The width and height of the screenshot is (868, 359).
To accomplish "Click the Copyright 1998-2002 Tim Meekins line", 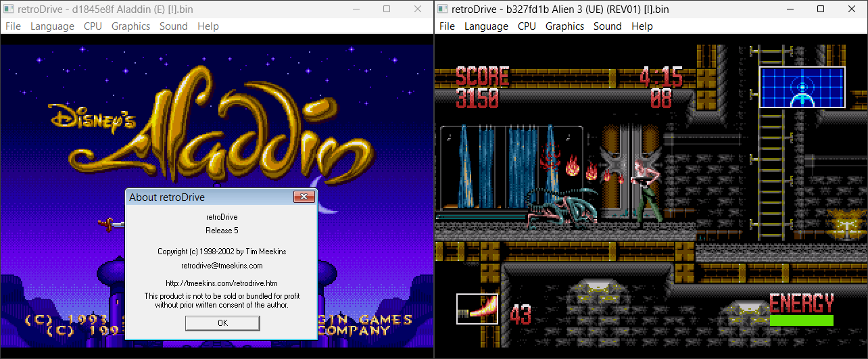I will [222, 252].
